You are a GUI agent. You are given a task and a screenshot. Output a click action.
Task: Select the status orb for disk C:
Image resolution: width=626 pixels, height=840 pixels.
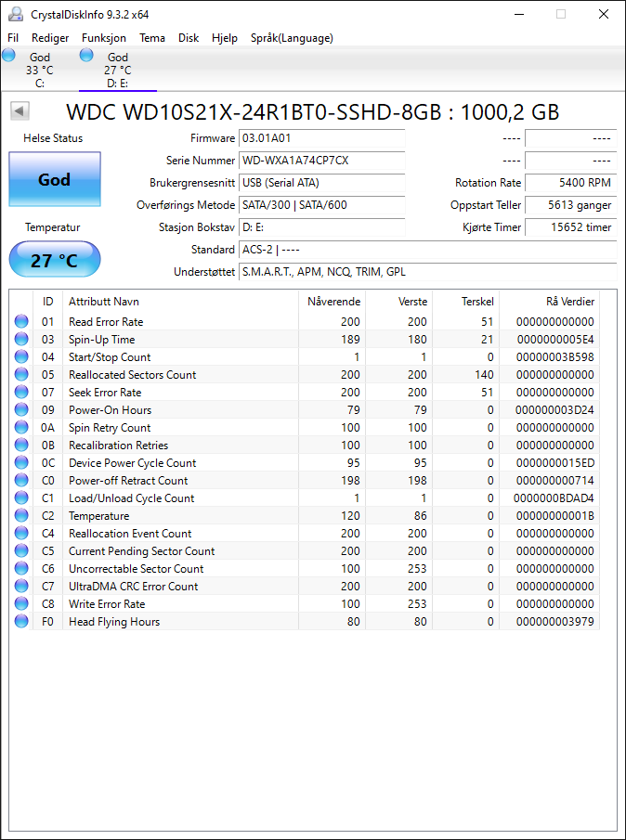coord(9,55)
